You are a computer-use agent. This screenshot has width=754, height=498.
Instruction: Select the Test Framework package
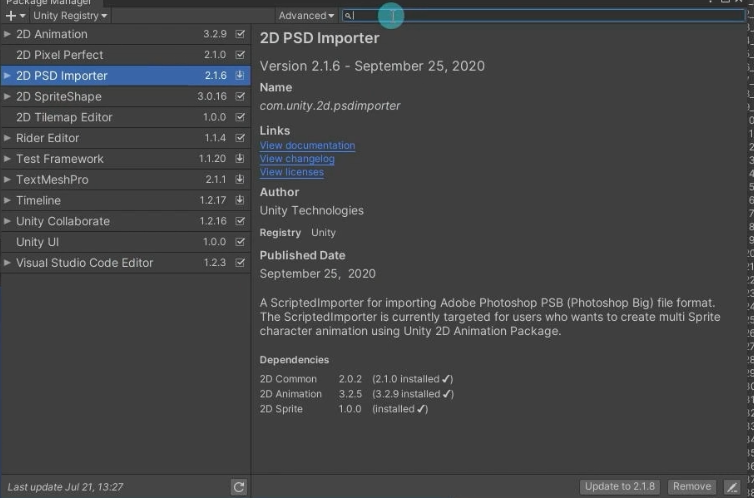[126, 159]
